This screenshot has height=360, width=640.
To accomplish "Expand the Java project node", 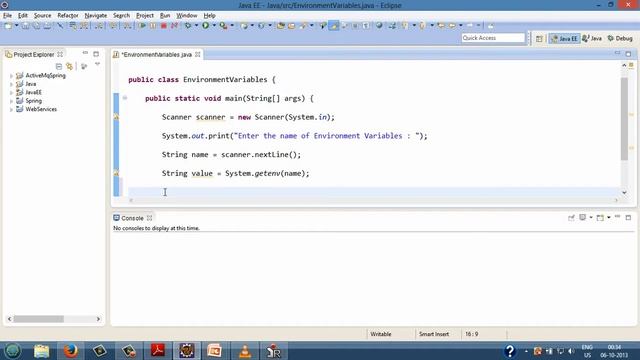I will point(11,84).
